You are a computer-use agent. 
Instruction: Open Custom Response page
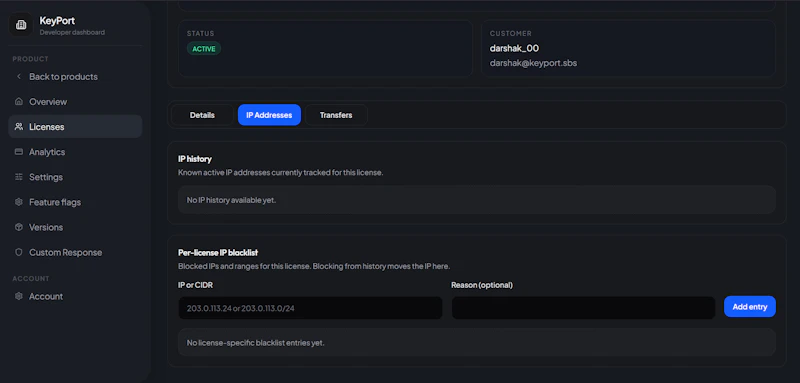point(75,252)
